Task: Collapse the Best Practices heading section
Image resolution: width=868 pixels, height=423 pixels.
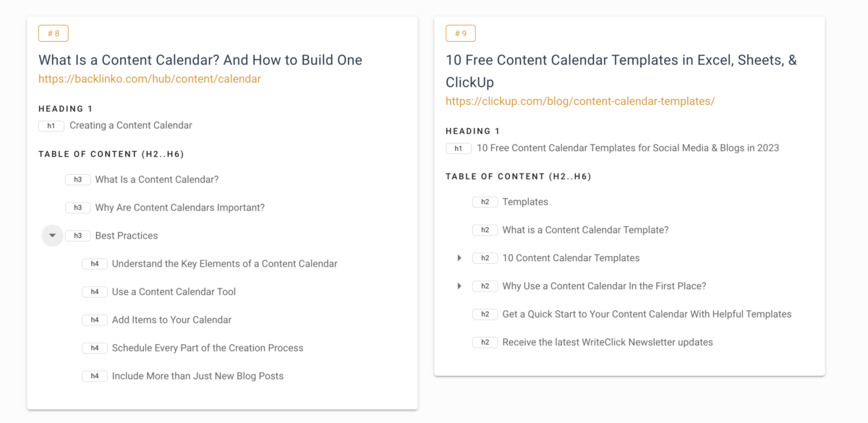Action: [x=51, y=235]
